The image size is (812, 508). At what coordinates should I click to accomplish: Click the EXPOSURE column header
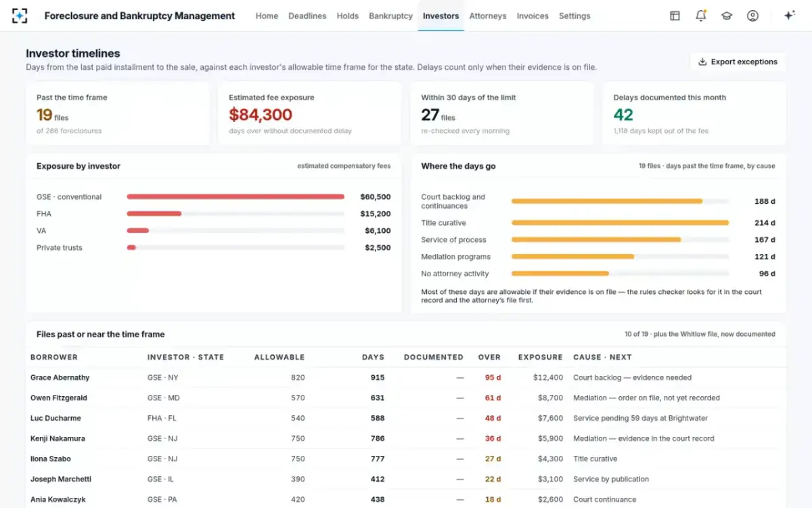(540, 357)
